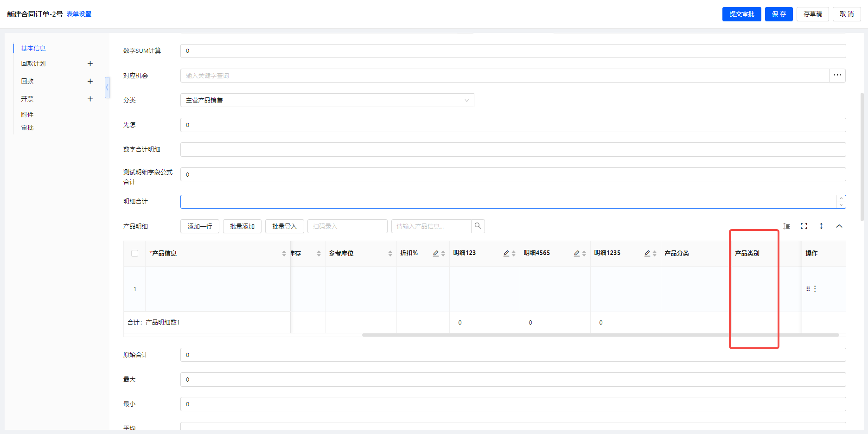Viewport: 868px width, 434px height.
Task: Go to 基本信息 section
Action: tap(33, 48)
